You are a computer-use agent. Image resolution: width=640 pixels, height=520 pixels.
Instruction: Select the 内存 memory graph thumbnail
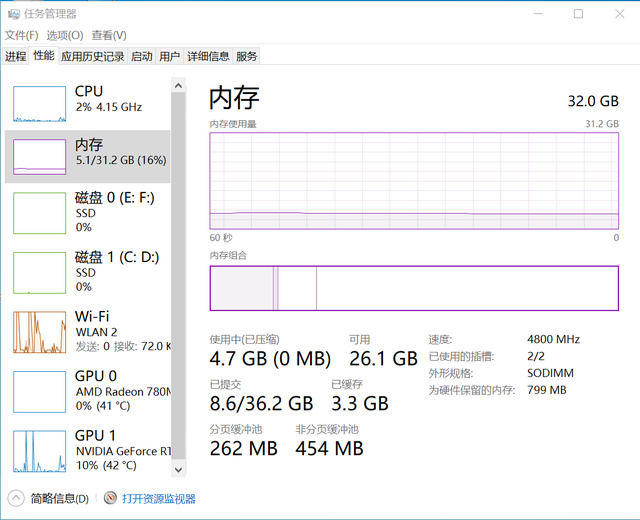pyautogui.click(x=40, y=158)
